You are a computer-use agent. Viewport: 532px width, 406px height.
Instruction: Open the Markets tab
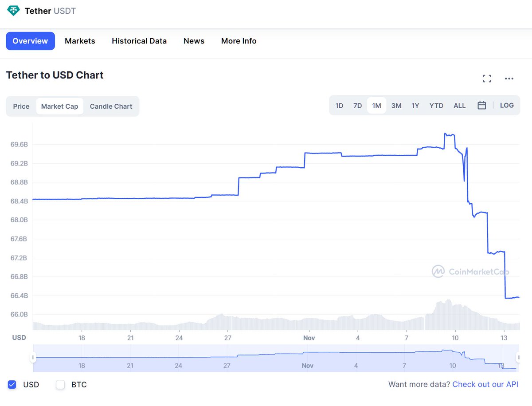(x=80, y=41)
